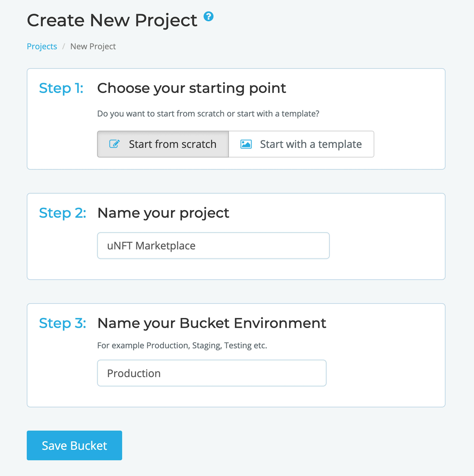Click the breadcrumb slash separator
The width and height of the screenshot is (474, 476).
tap(64, 46)
